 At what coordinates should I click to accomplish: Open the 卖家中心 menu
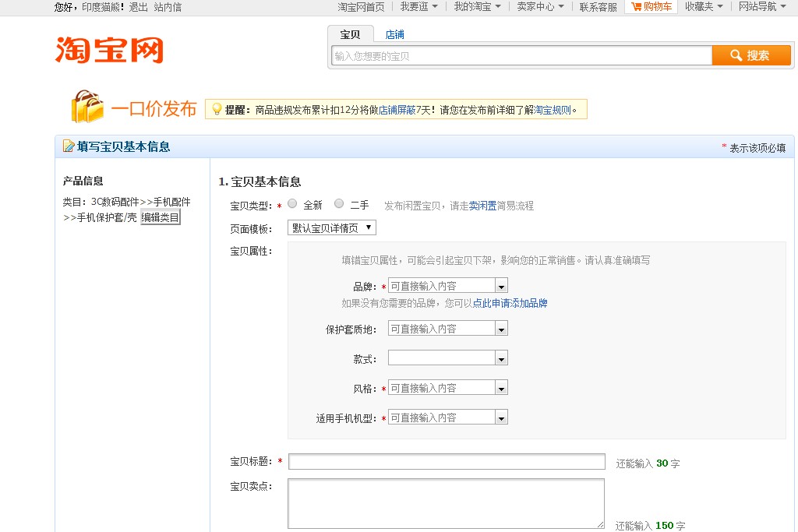click(541, 6)
